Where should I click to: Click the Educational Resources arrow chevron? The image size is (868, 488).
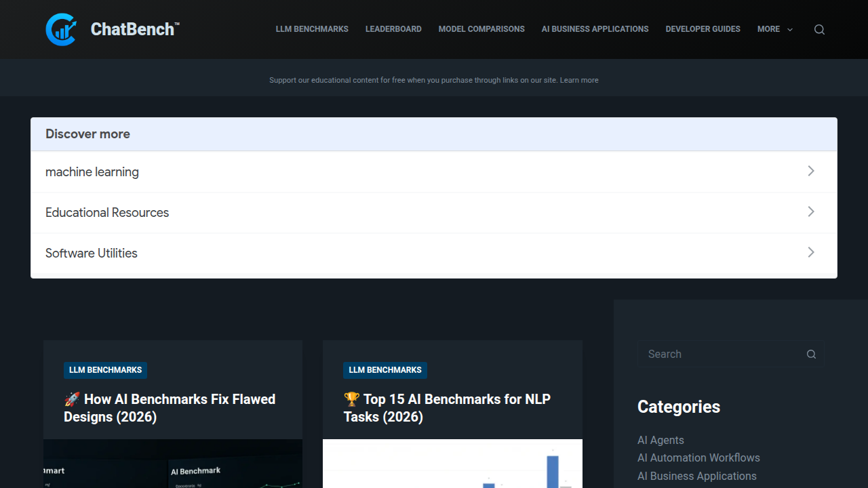pos(811,211)
